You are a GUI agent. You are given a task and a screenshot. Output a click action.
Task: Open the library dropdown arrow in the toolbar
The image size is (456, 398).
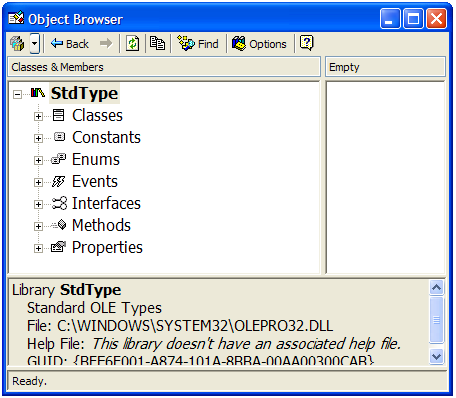35,44
